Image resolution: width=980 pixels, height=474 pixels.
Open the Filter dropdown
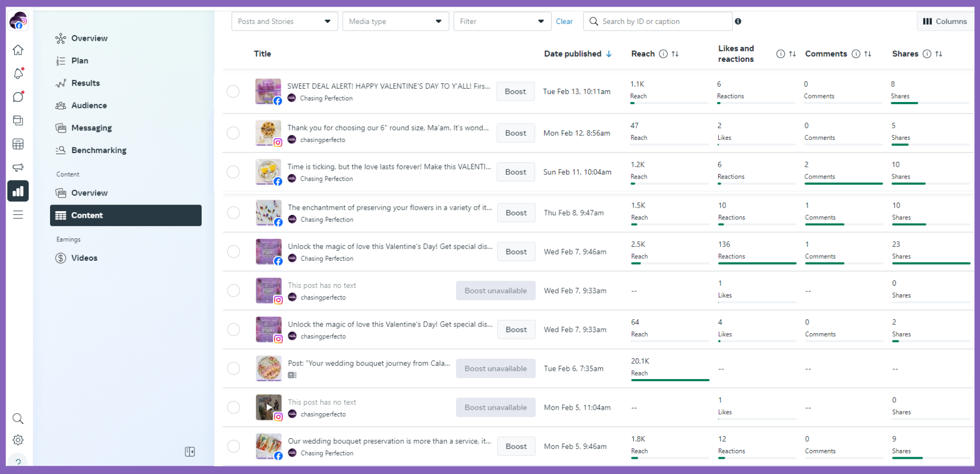click(502, 21)
